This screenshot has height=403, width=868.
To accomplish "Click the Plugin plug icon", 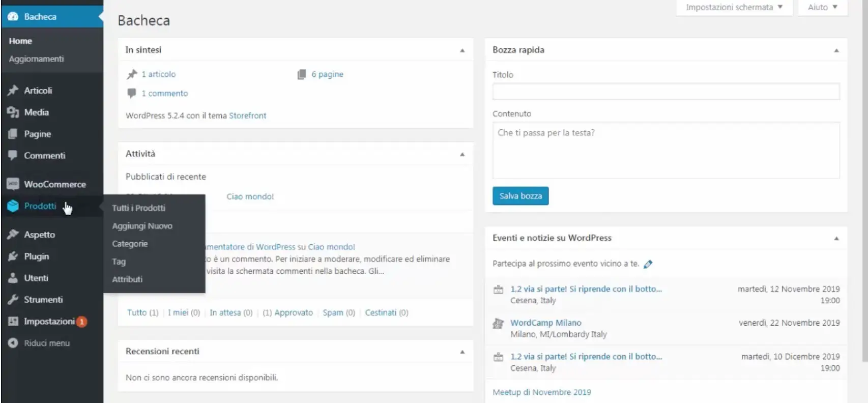I will 13,256.
